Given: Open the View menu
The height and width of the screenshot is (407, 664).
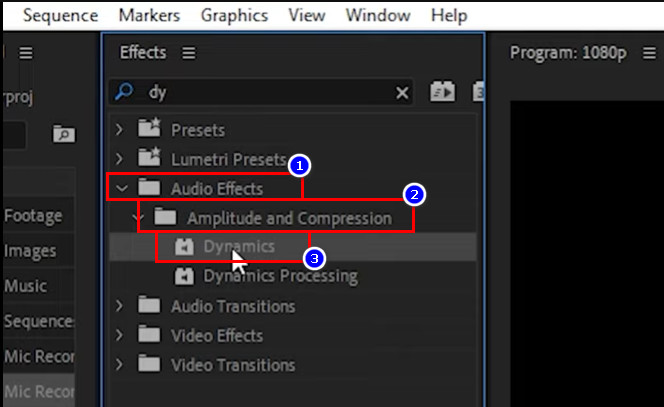Looking at the screenshot, I should (307, 16).
